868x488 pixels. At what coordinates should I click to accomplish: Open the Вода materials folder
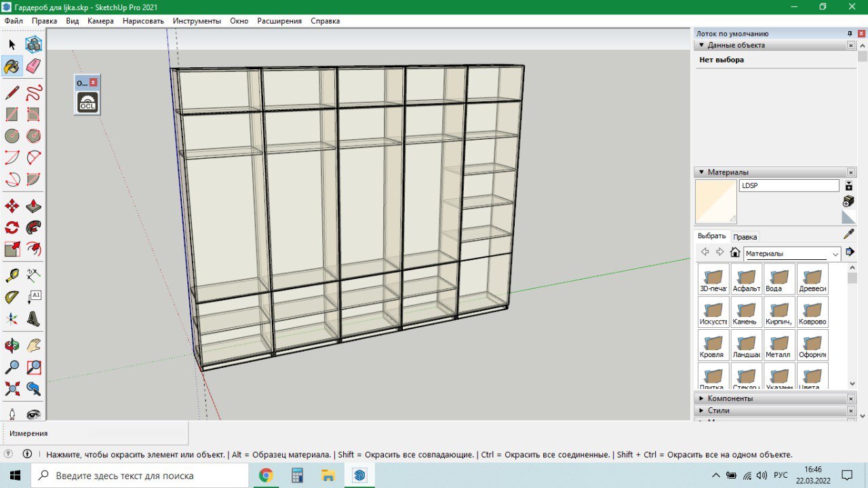click(779, 279)
